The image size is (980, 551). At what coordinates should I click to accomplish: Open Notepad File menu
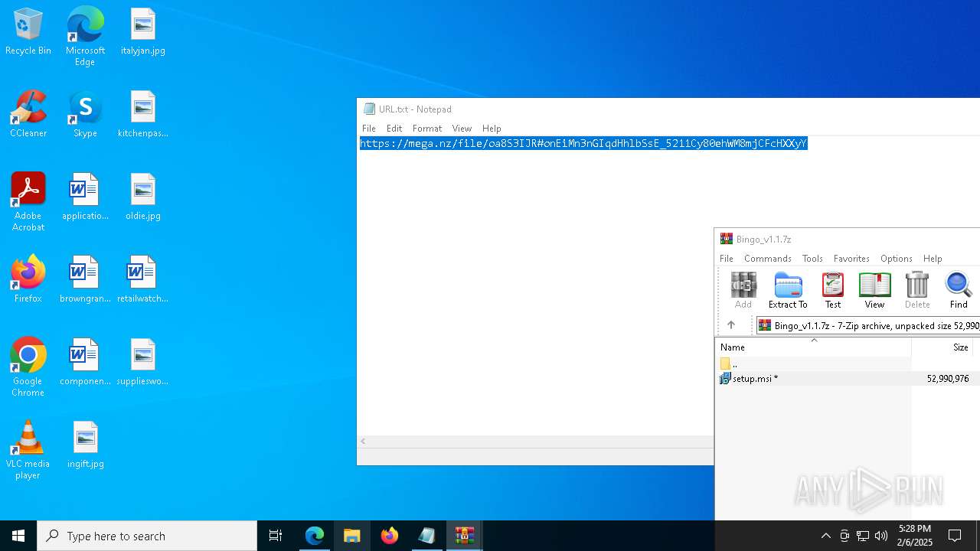click(x=369, y=129)
